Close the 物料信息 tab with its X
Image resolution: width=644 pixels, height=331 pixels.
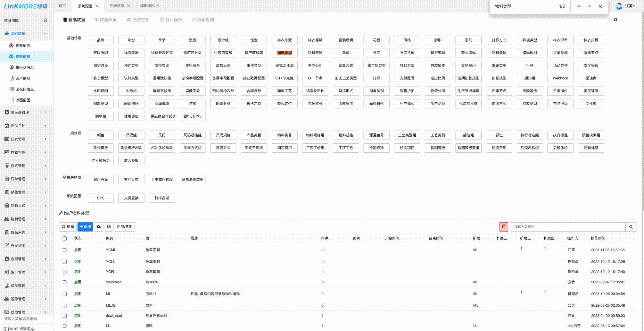[128, 6]
